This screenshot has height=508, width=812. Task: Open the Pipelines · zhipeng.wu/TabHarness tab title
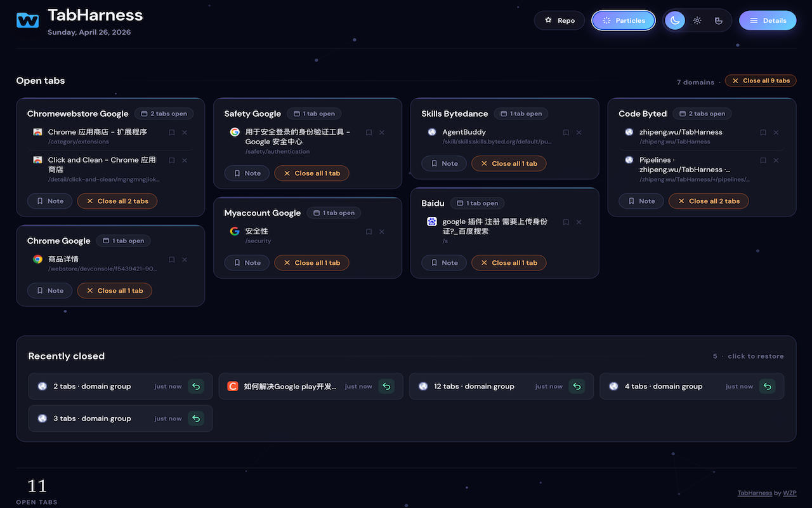point(685,164)
